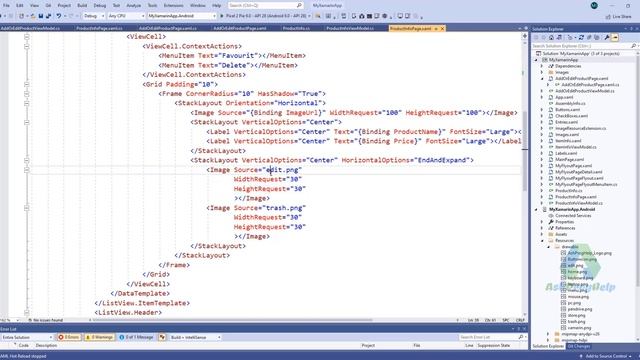
Task: Switch to Git Changes tab
Action: coord(578,346)
